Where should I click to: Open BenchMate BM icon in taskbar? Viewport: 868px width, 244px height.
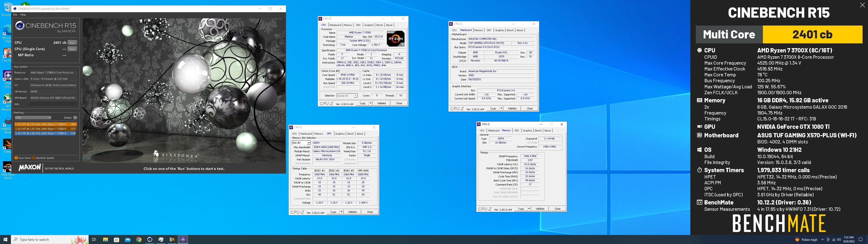[172, 240]
